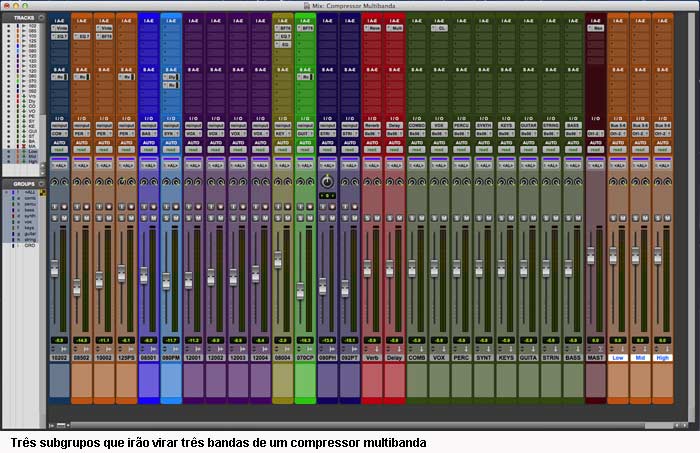The image size is (700, 453).
Task: Click the left pan knob on COMB track
Action: tap(412, 182)
